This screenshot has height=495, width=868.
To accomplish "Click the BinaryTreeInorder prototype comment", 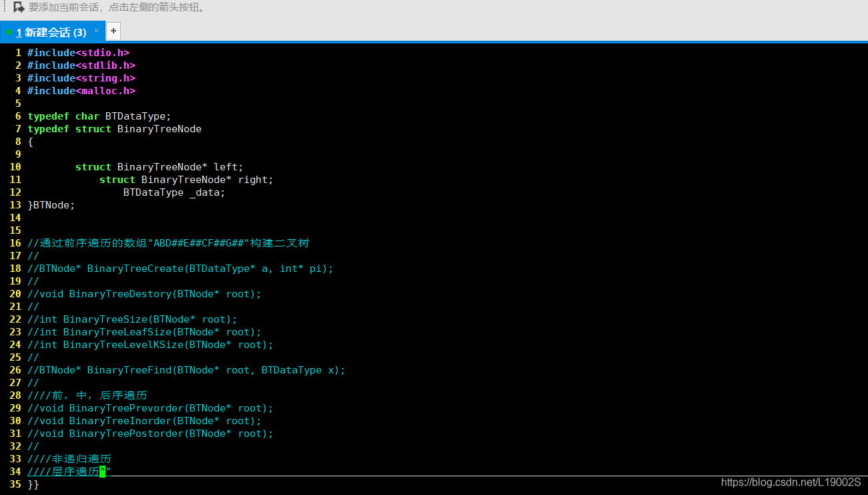I will pyautogui.click(x=144, y=421).
